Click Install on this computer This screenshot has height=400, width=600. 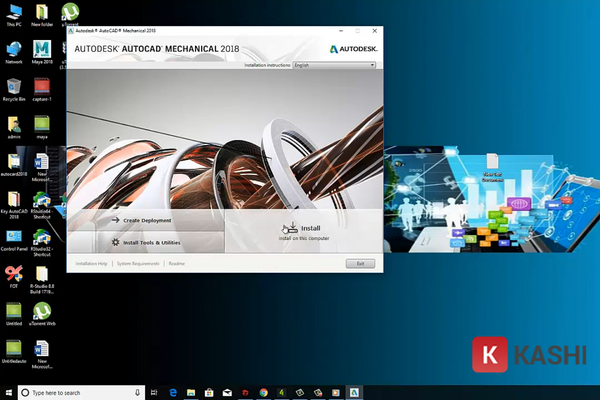tap(300, 230)
